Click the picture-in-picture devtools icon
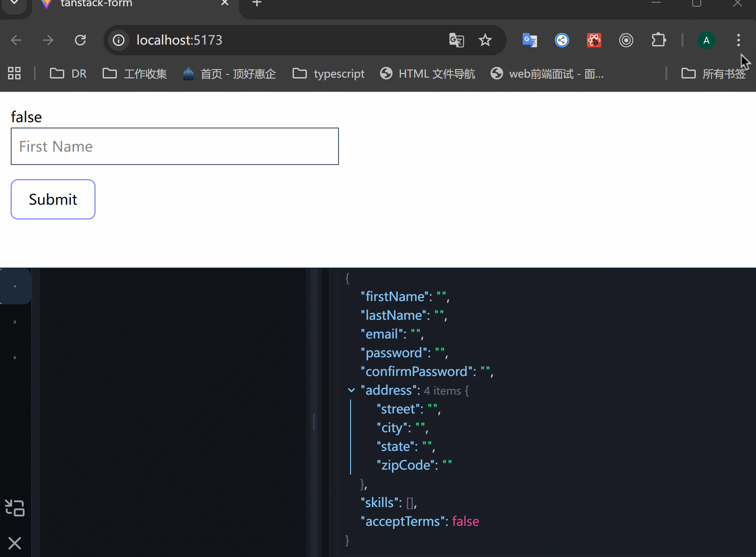This screenshot has height=557, width=756. (15, 508)
